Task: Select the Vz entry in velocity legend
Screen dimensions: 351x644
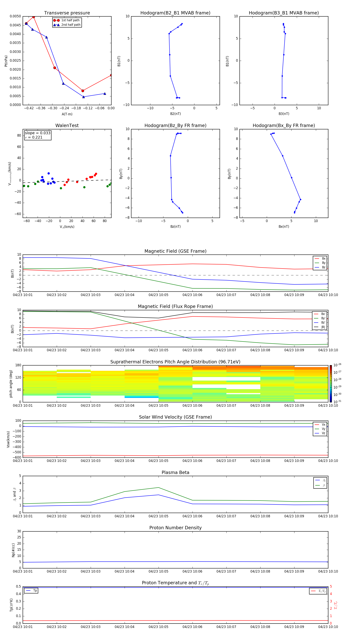Action: point(320,433)
